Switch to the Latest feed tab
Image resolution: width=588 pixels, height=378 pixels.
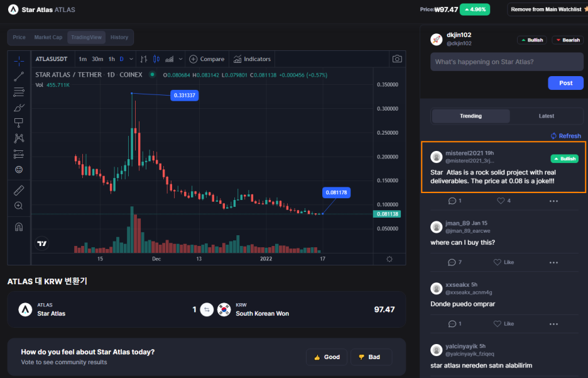point(546,116)
